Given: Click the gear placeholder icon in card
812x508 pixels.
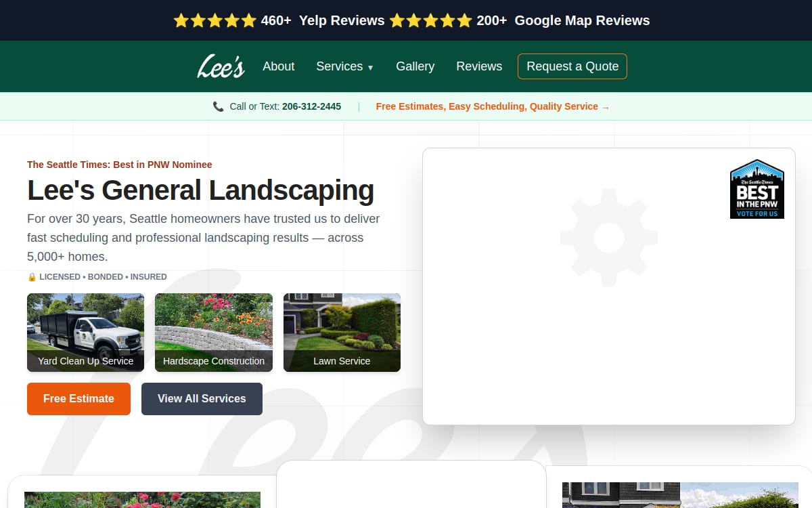Looking at the screenshot, I should coord(609,237).
